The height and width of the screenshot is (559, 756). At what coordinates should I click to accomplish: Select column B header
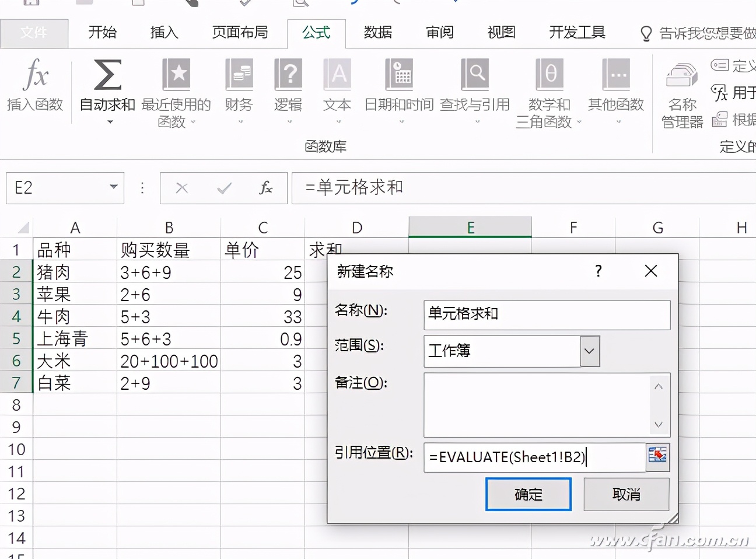[x=169, y=228]
